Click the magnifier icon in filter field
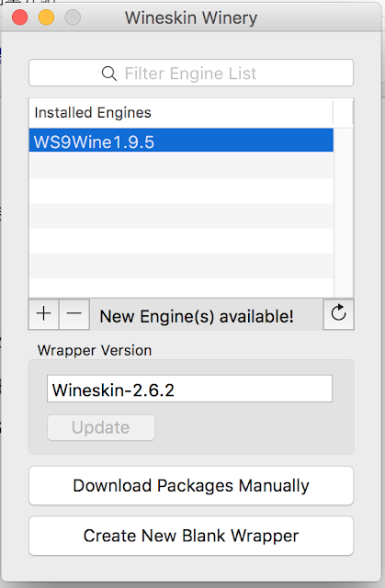 point(109,73)
